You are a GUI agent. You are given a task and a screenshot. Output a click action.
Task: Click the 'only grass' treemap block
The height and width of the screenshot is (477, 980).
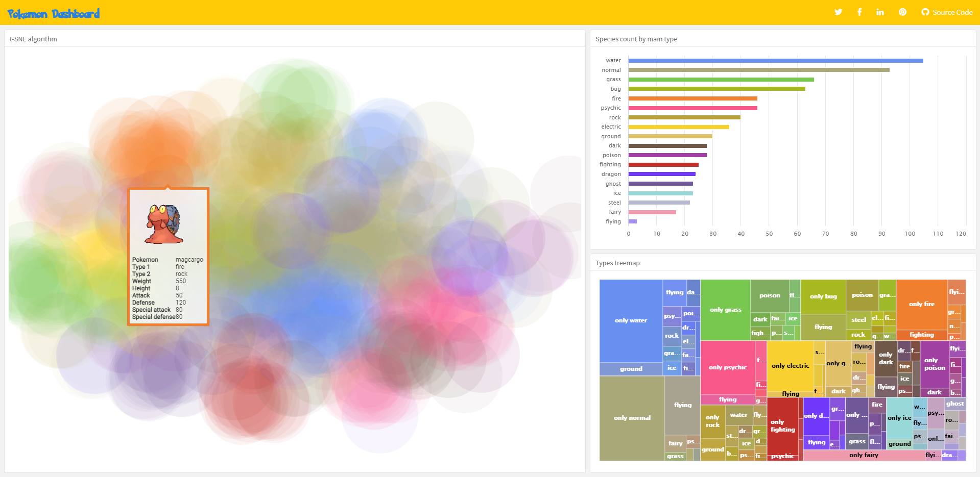725,310
